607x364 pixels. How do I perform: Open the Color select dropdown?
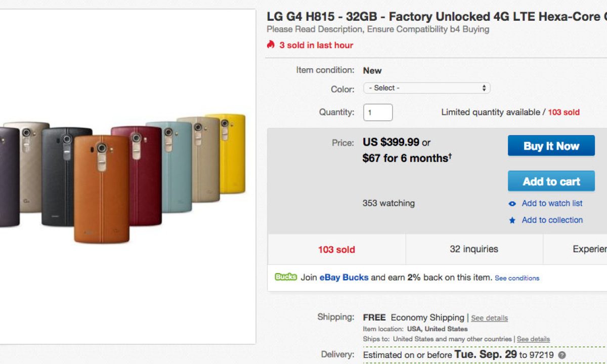[x=427, y=88]
